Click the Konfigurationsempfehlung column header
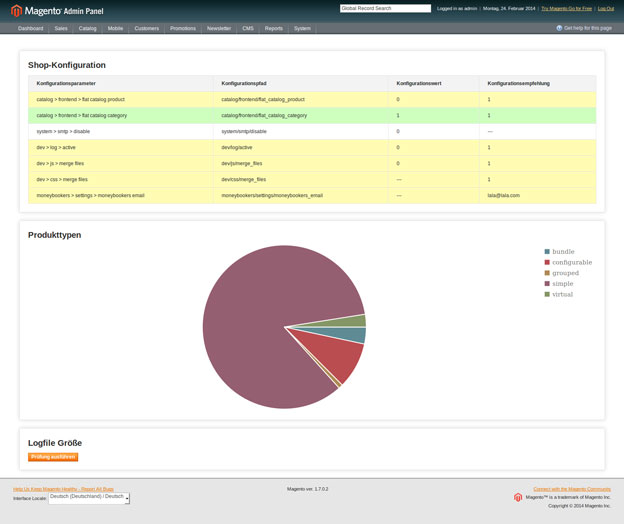Viewport: 624px width, 524px height. (x=519, y=84)
